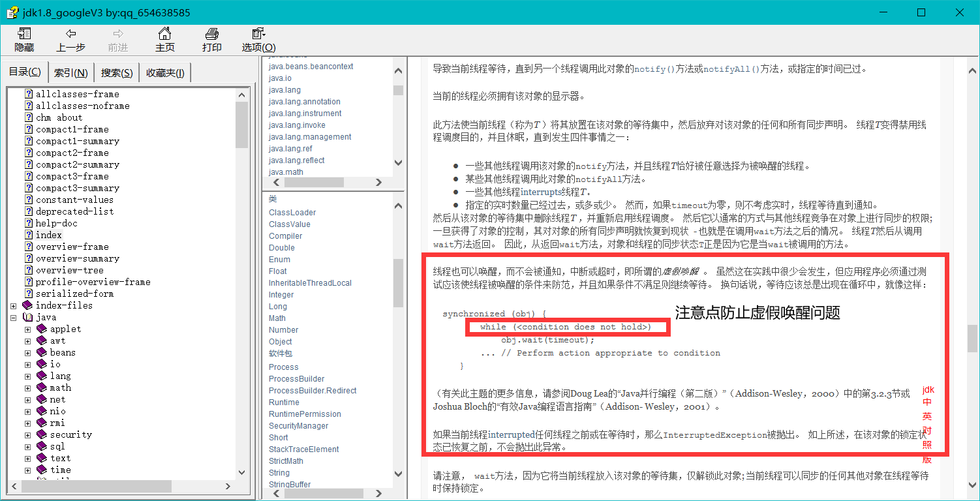Screen dimensions: 980x501
Task: Switch to the 索引(N) index tab
Action: click(x=71, y=73)
